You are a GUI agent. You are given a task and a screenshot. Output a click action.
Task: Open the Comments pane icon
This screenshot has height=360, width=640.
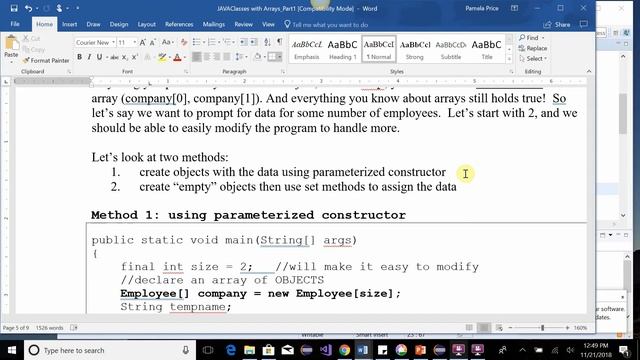point(584,24)
